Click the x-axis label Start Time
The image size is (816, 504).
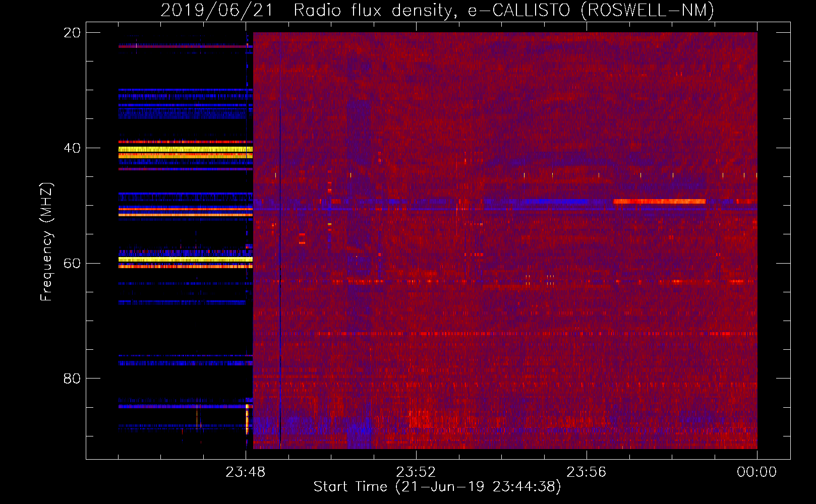437,486
